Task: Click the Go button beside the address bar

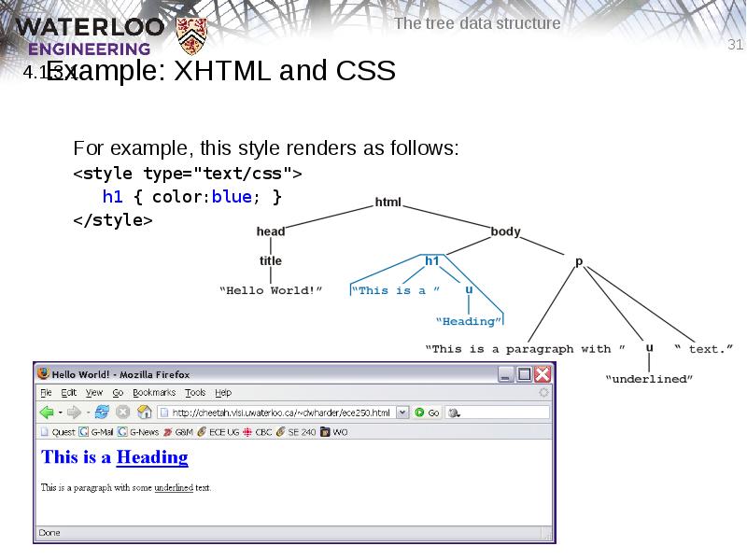Action: pyautogui.click(x=425, y=412)
